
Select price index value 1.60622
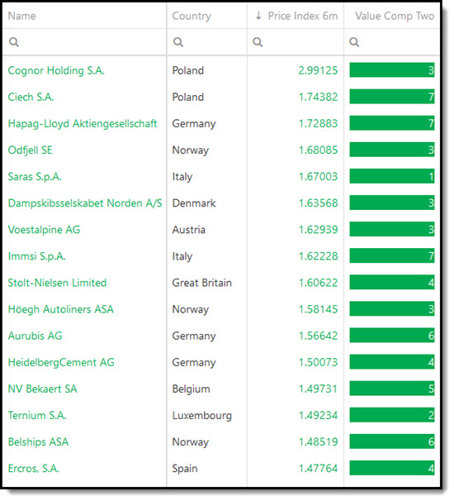pyautogui.click(x=318, y=283)
